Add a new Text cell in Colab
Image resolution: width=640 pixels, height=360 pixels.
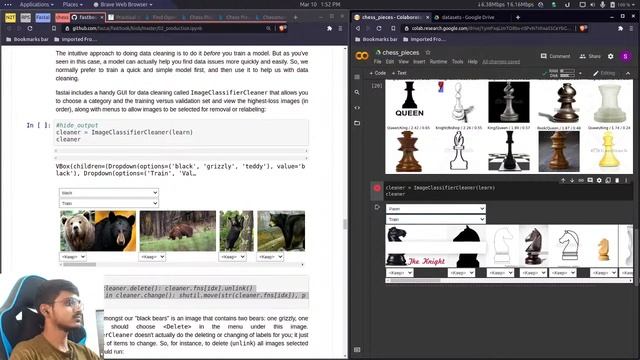point(399,73)
